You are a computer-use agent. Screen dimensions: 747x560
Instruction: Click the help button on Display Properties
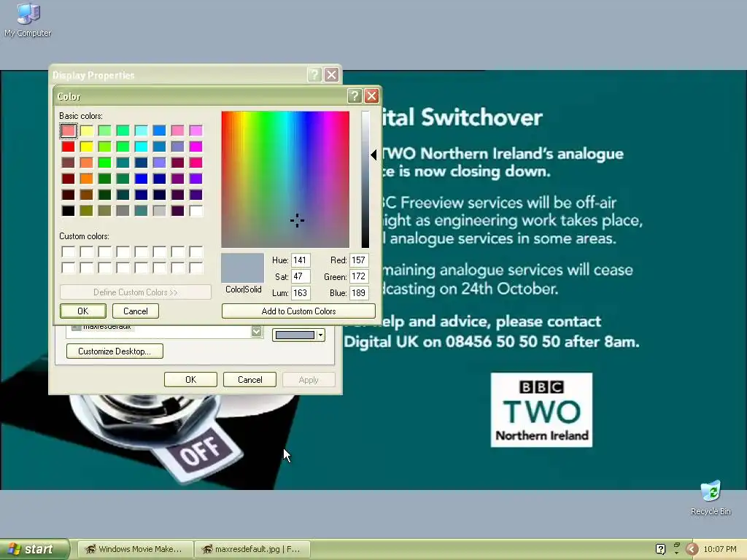tap(314, 75)
